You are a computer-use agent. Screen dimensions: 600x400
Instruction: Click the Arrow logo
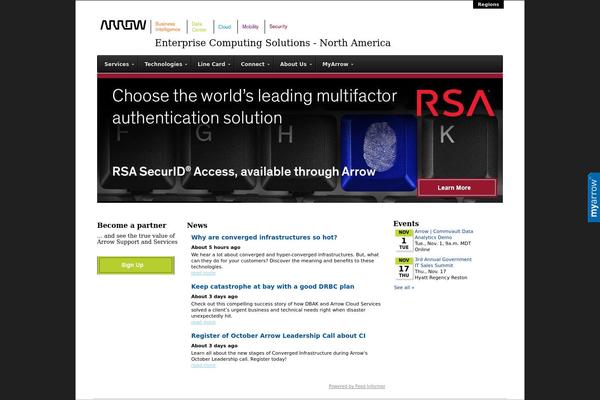tap(123, 25)
